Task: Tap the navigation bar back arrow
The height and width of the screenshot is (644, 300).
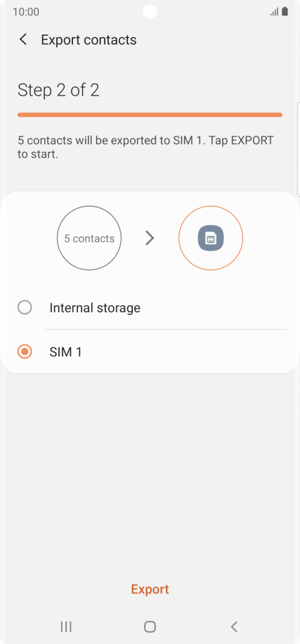Action: [234, 626]
